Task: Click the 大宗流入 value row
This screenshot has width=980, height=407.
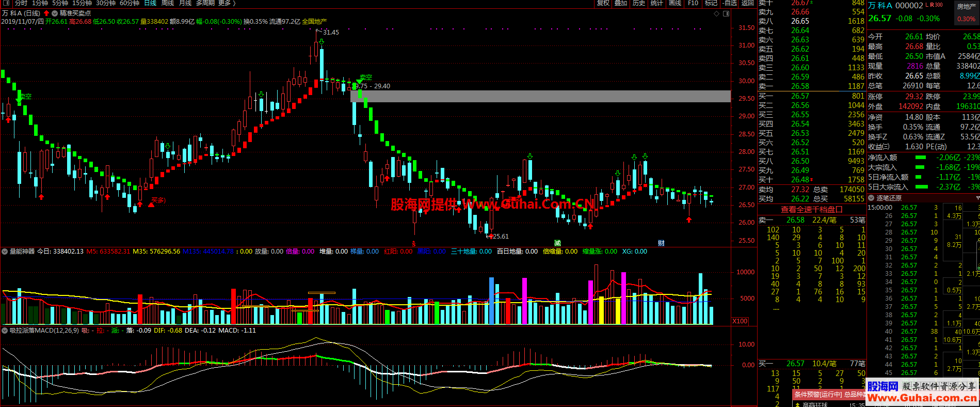Action: tap(923, 167)
